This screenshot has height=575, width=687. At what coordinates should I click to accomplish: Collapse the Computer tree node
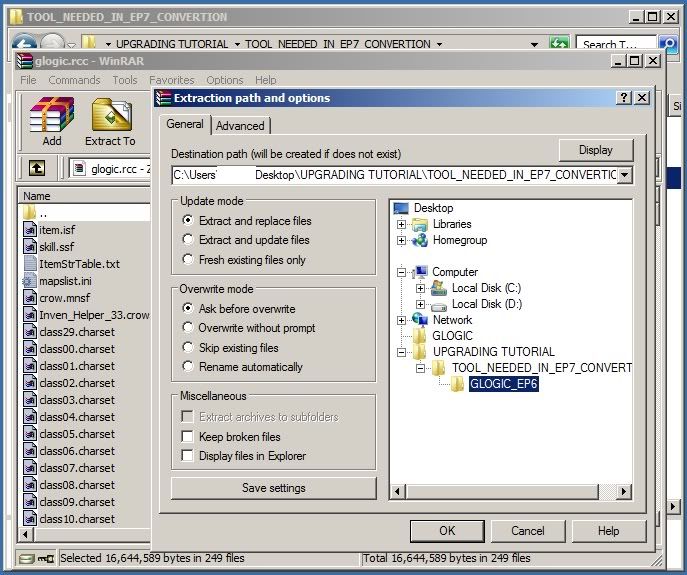pyautogui.click(x=402, y=272)
